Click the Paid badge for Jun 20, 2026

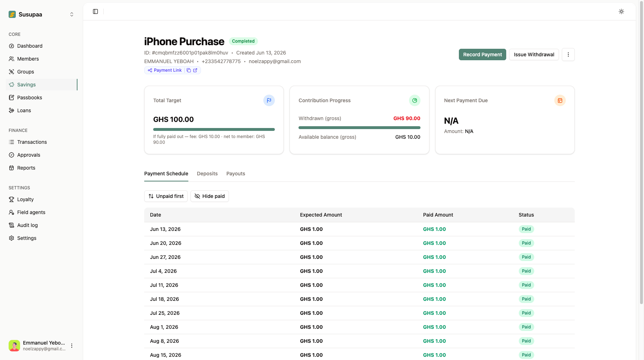(x=526, y=243)
